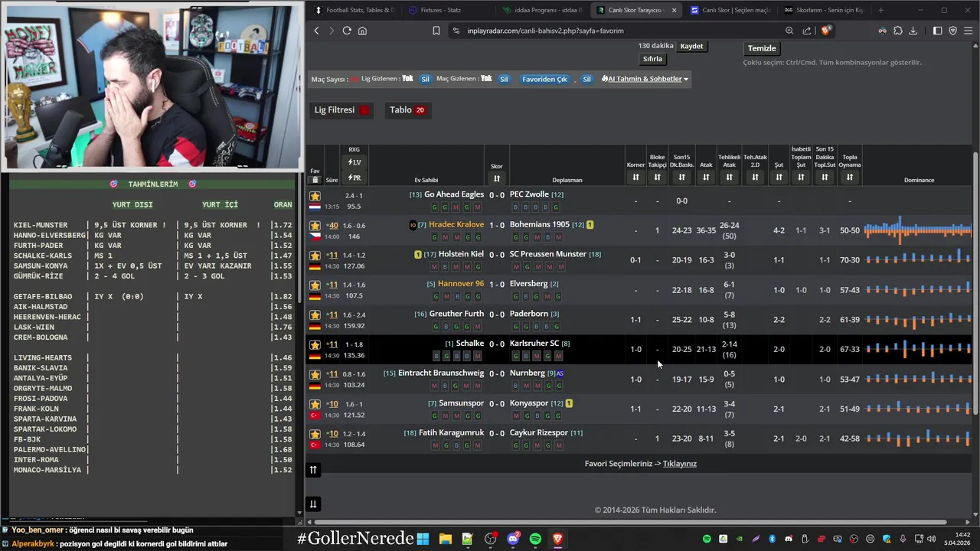
Task: Click the Favoriden Çık button
Action: [545, 79]
